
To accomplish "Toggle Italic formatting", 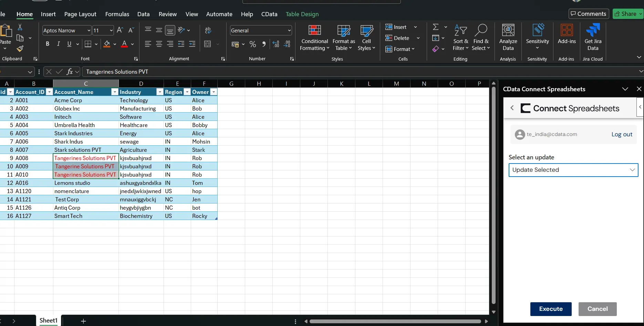I will (59, 44).
